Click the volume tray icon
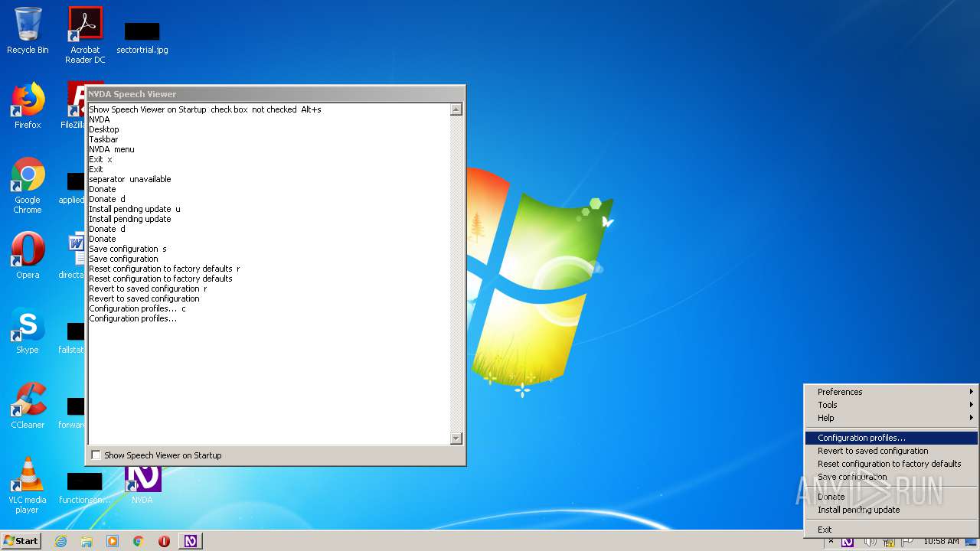 (x=870, y=542)
